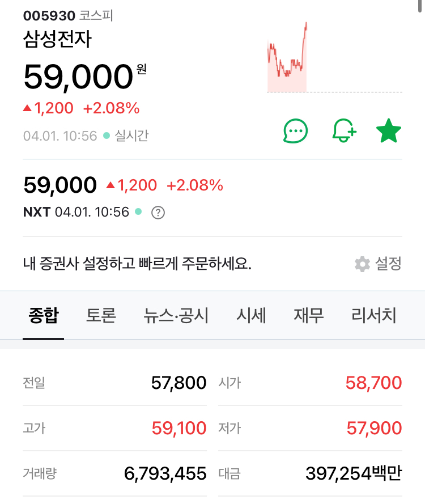Click the 005930 stock code
The width and height of the screenshot is (425, 504).
(49, 15)
